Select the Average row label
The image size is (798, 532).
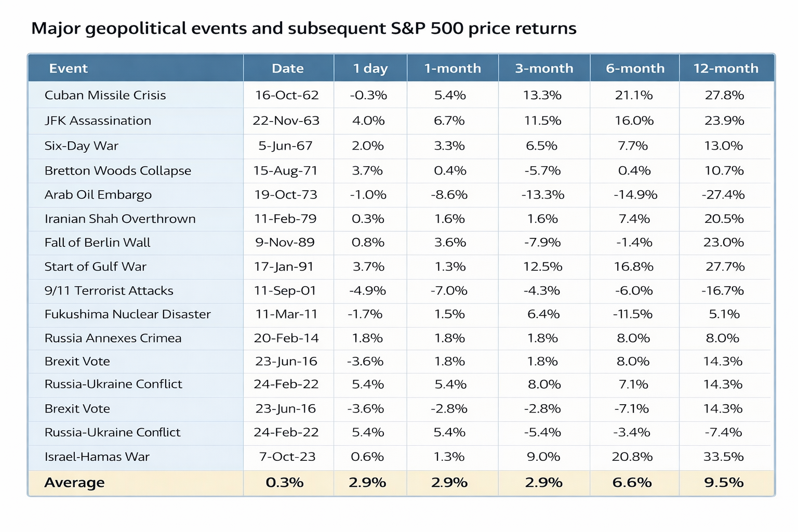[x=74, y=483]
